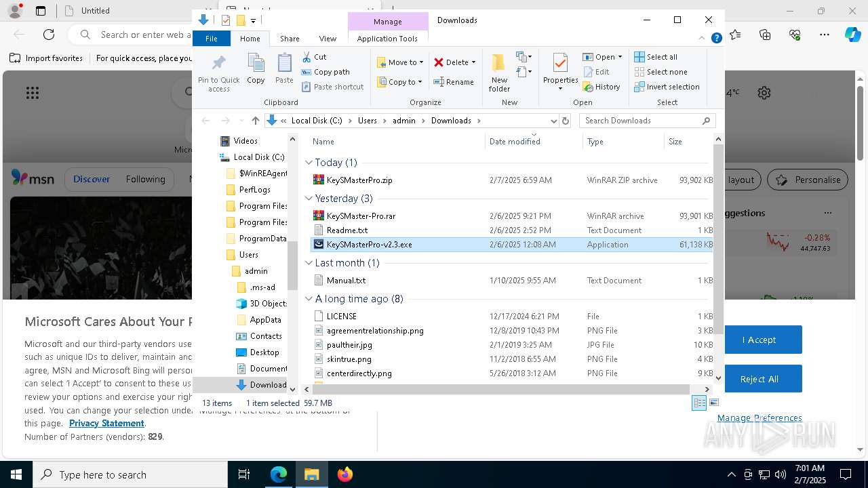The width and height of the screenshot is (868, 488).
Task: Collapse the A long time ago group
Action: click(309, 299)
